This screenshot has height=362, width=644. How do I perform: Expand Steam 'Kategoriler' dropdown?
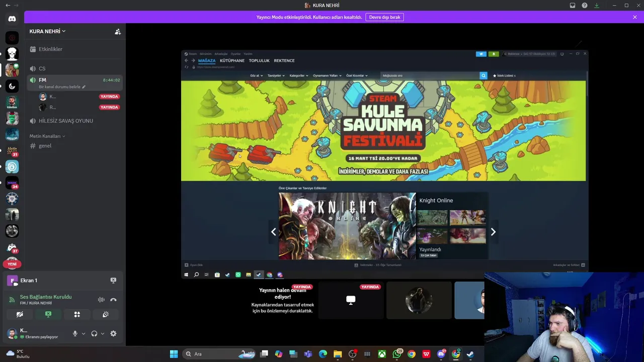tap(299, 75)
